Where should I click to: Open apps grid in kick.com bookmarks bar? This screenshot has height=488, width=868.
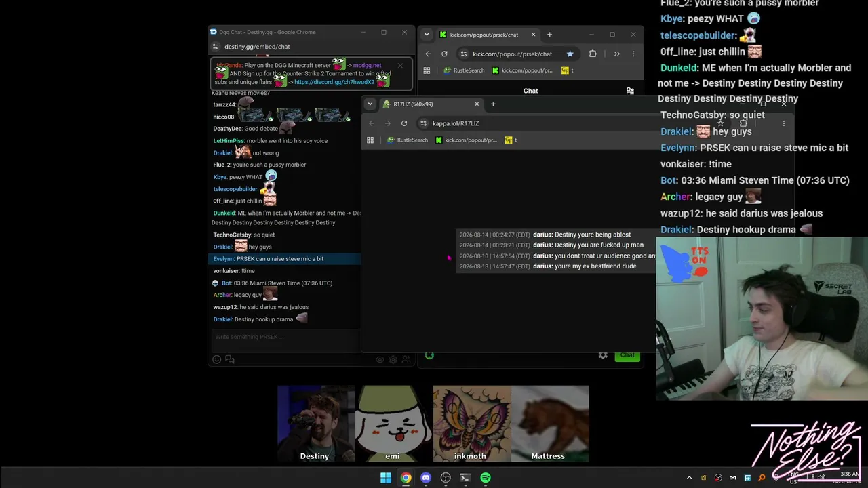click(427, 70)
